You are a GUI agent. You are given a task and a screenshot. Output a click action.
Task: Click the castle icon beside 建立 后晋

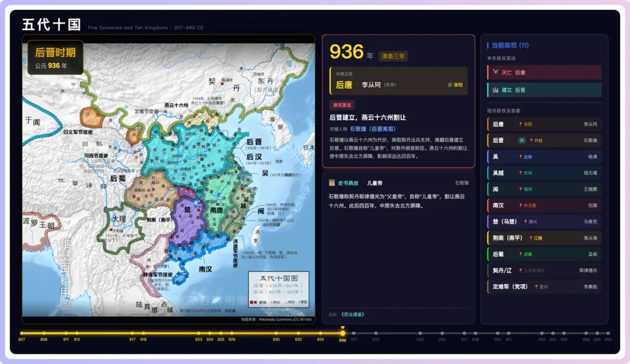coord(495,90)
